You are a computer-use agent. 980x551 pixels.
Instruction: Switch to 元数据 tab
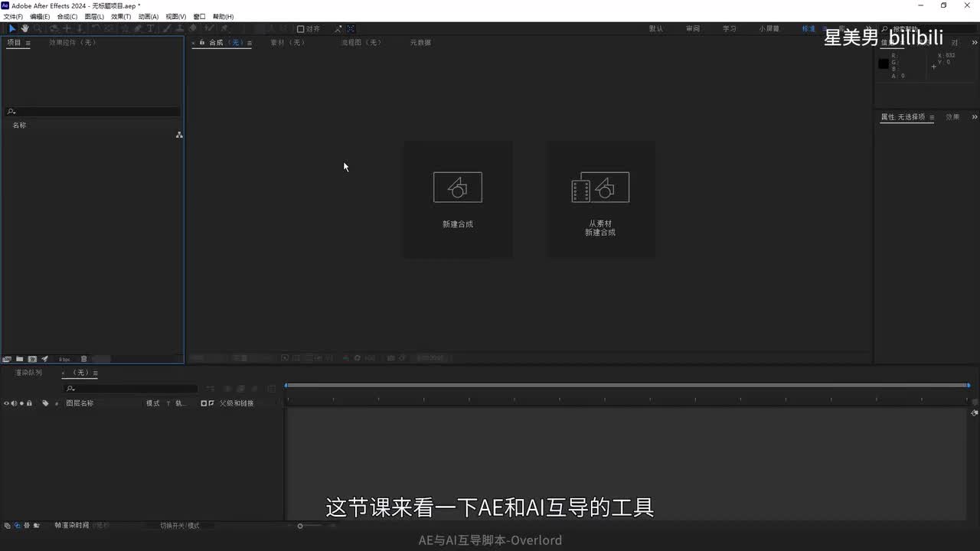pyautogui.click(x=420, y=43)
